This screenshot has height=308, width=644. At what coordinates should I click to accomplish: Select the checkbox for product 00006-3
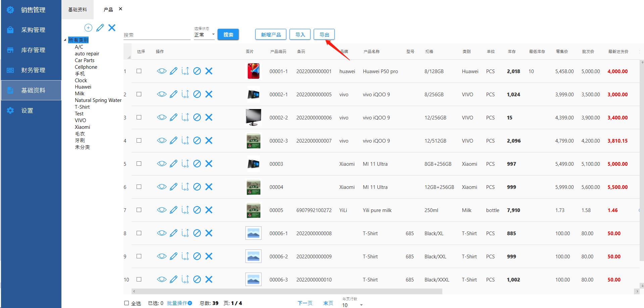pos(139,279)
